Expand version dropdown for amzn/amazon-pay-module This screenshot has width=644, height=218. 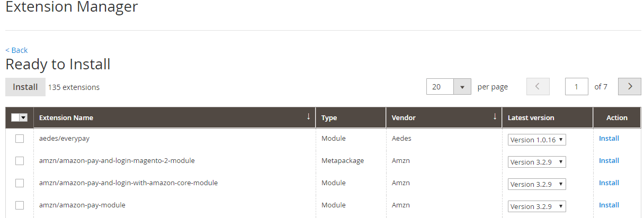coord(536,206)
